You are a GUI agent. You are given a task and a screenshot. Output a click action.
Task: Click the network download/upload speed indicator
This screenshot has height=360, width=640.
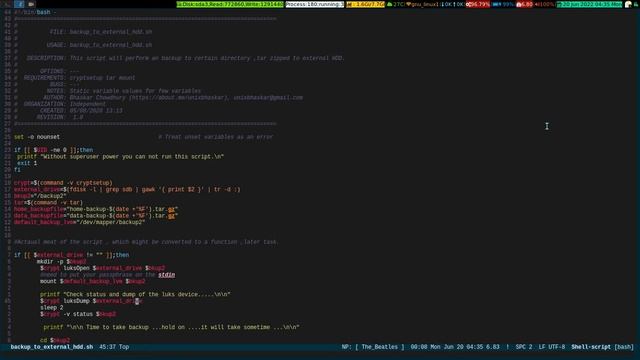[452, 4]
